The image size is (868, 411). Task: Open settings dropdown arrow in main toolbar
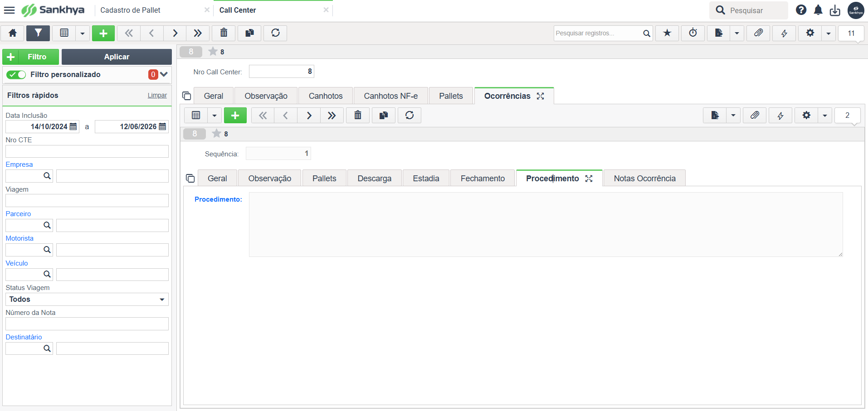click(828, 33)
